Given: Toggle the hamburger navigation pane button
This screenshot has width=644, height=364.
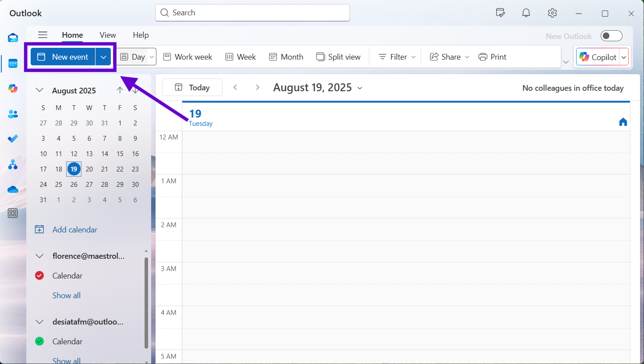Looking at the screenshot, I should click(x=42, y=35).
